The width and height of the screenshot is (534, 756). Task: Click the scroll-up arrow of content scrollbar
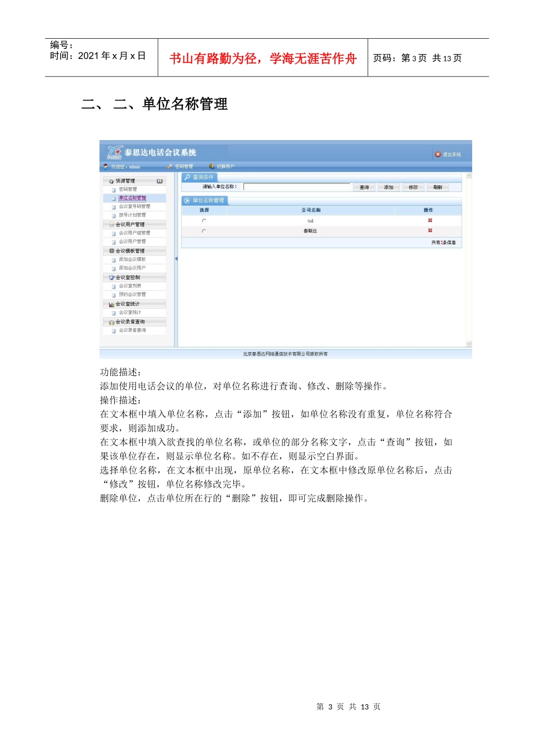click(x=469, y=176)
